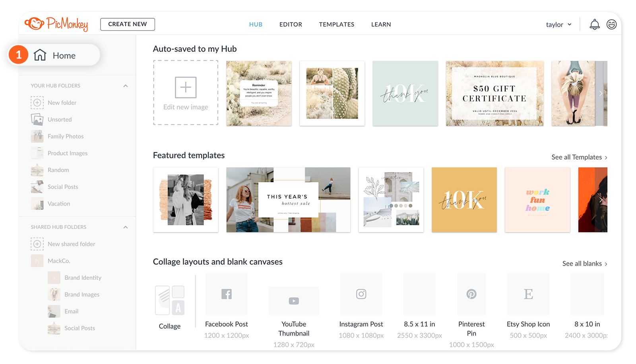Select the 8 x 10 in blank canvas
The width and height of the screenshot is (636, 364).
pyautogui.click(x=587, y=294)
